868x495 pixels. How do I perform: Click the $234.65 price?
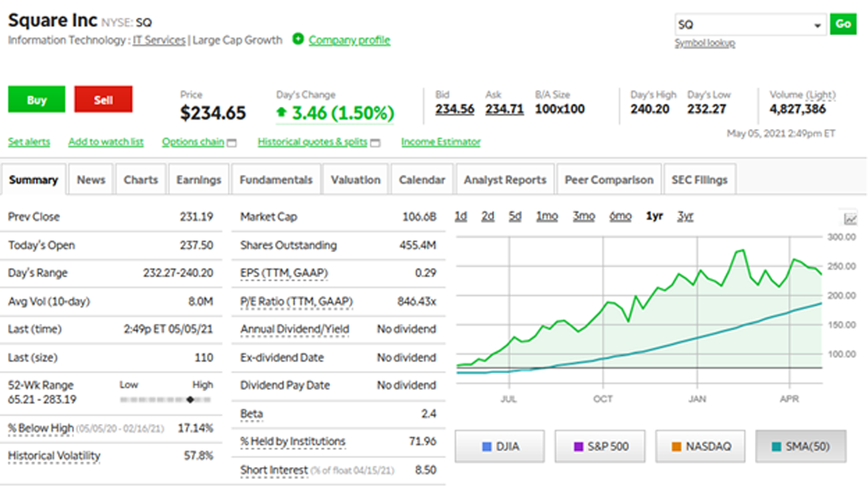pos(213,113)
